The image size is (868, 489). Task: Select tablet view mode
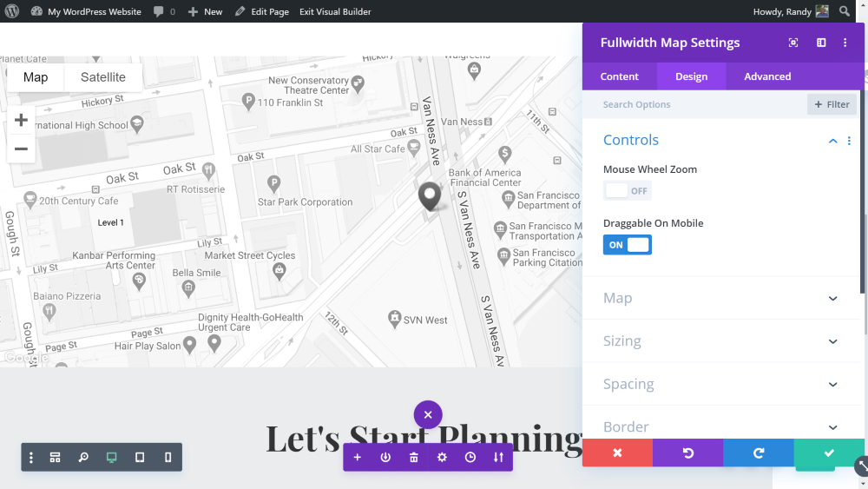coord(140,458)
